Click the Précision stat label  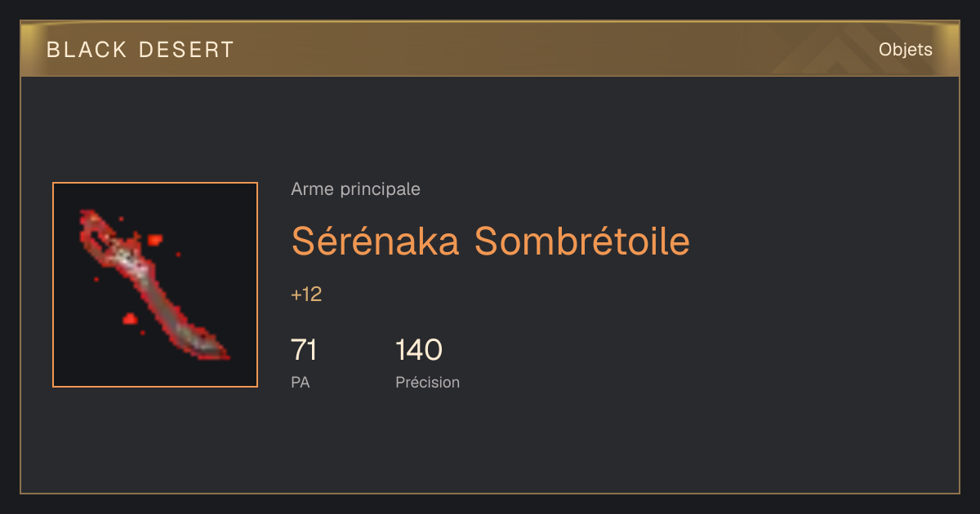coord(427,382)
